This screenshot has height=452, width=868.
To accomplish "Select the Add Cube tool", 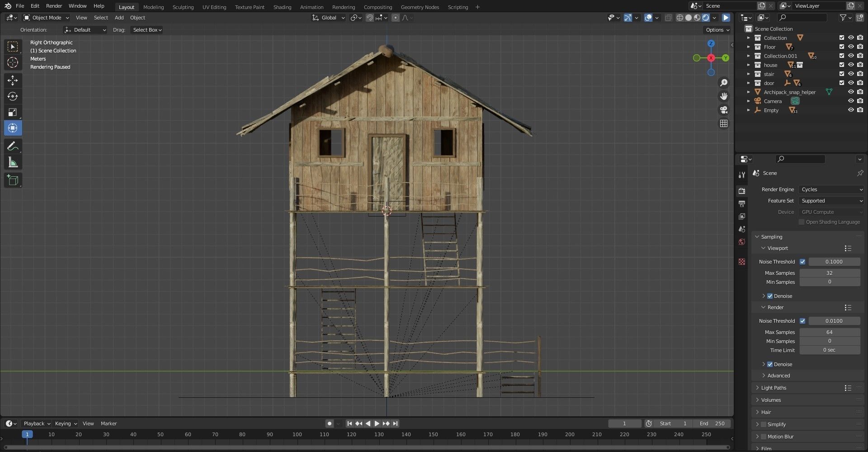I will click(x=13, y=180).
